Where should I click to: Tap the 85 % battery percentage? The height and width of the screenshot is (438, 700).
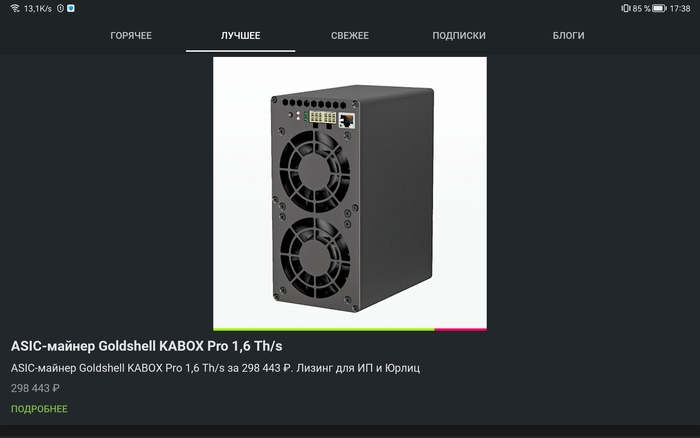click(x=641, y=8)
